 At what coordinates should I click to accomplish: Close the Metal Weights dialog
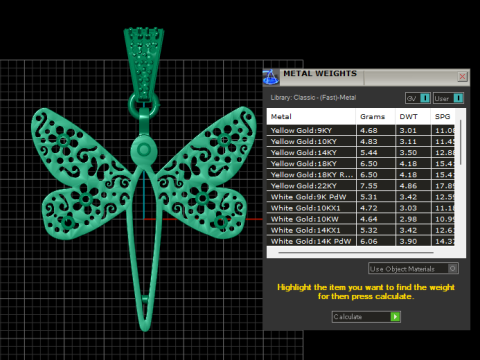pyautogui.click(x=462, y=77)
